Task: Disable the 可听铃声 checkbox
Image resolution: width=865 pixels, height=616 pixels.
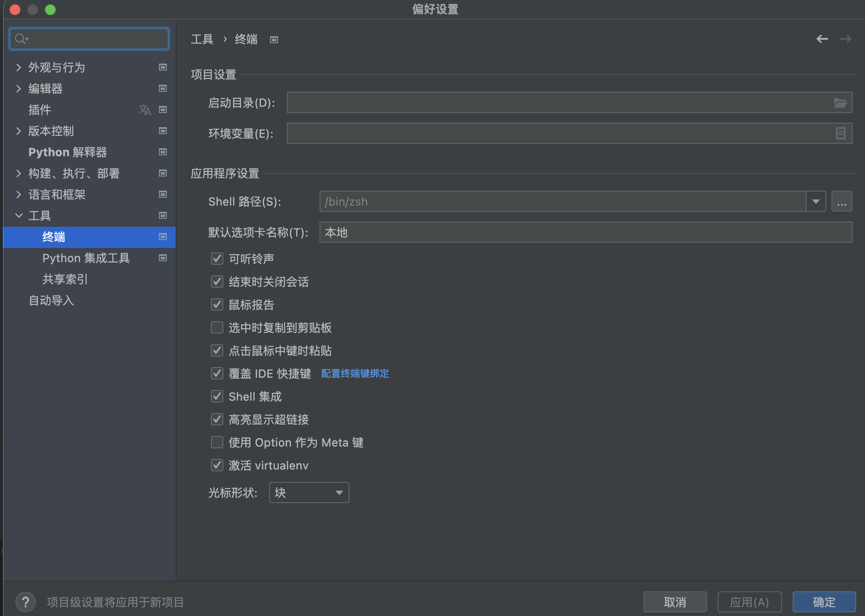Action: pyautogui.click(x=217, y=259)
